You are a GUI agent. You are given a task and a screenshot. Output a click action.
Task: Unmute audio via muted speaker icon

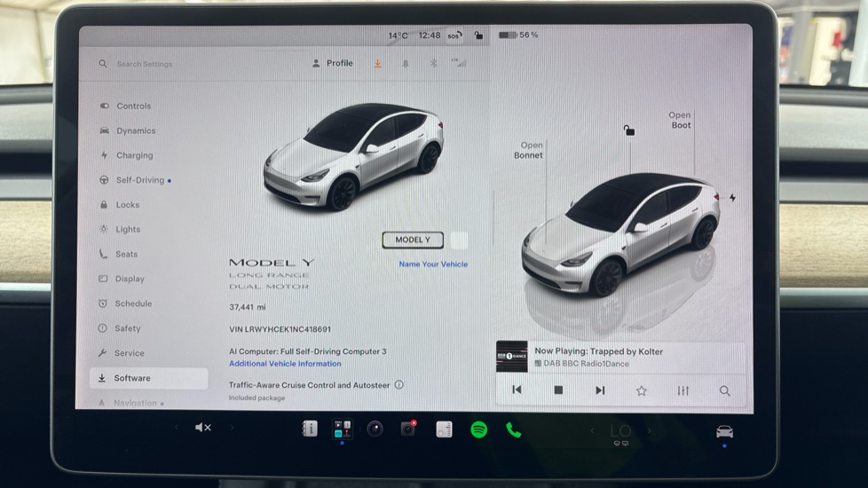(x=203, y=427)
